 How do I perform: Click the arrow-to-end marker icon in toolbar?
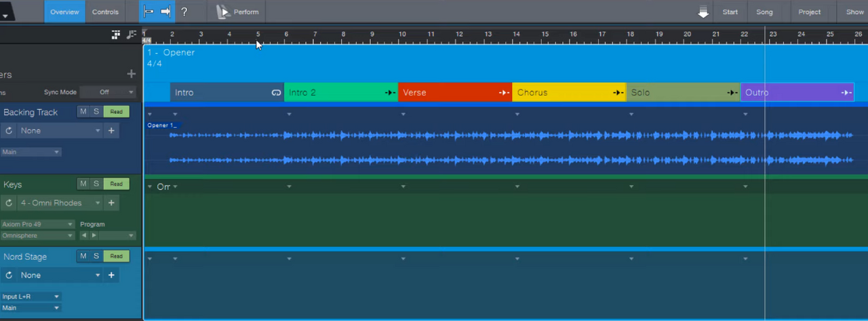(165, 12)
